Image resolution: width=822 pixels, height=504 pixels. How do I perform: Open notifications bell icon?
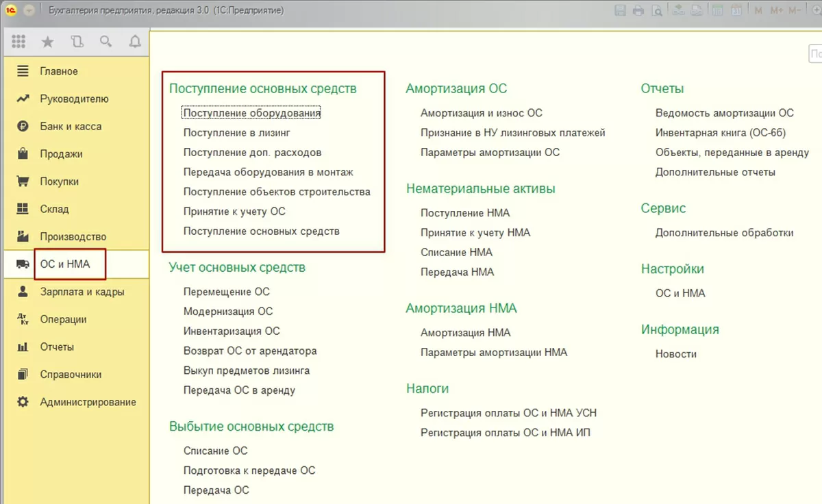134,42
